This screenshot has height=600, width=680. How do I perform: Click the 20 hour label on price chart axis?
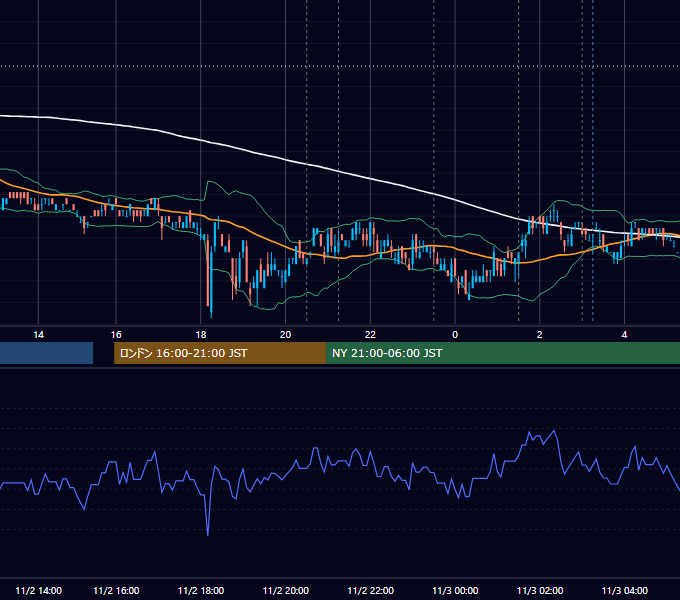[x=285, y=335]
